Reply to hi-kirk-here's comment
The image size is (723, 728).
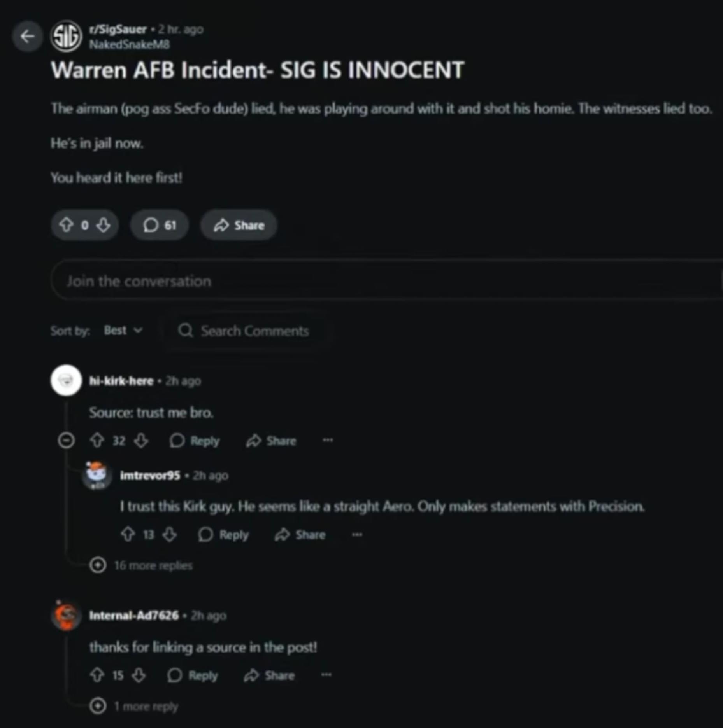coord(195,441)
